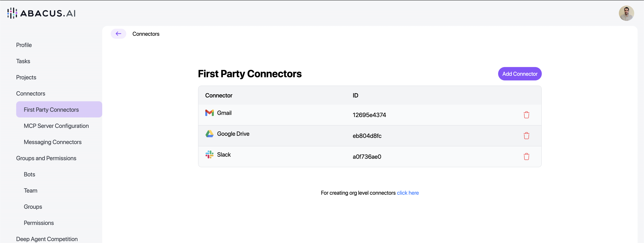Open Messaging Connectors section
This screenshot has height=243, width=644.
pyautogui.click(x=53, y=142)
